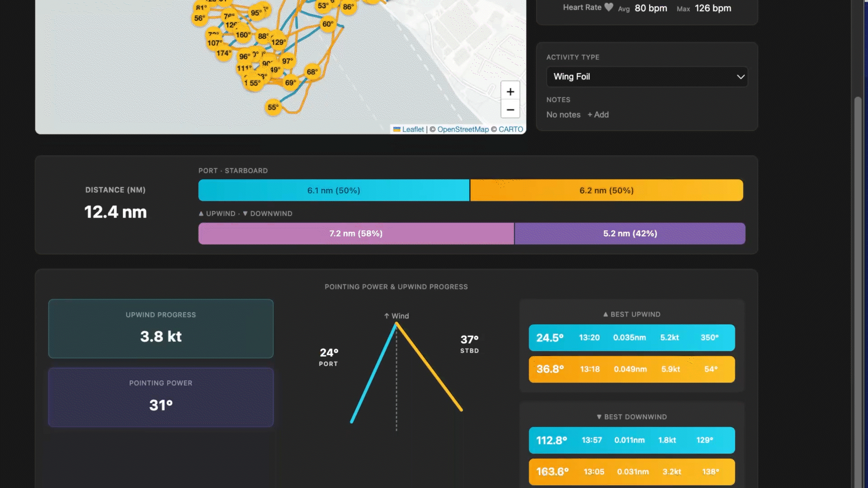
Task: Click the upwind triangle in Best Upwind header
Action: 606,314
